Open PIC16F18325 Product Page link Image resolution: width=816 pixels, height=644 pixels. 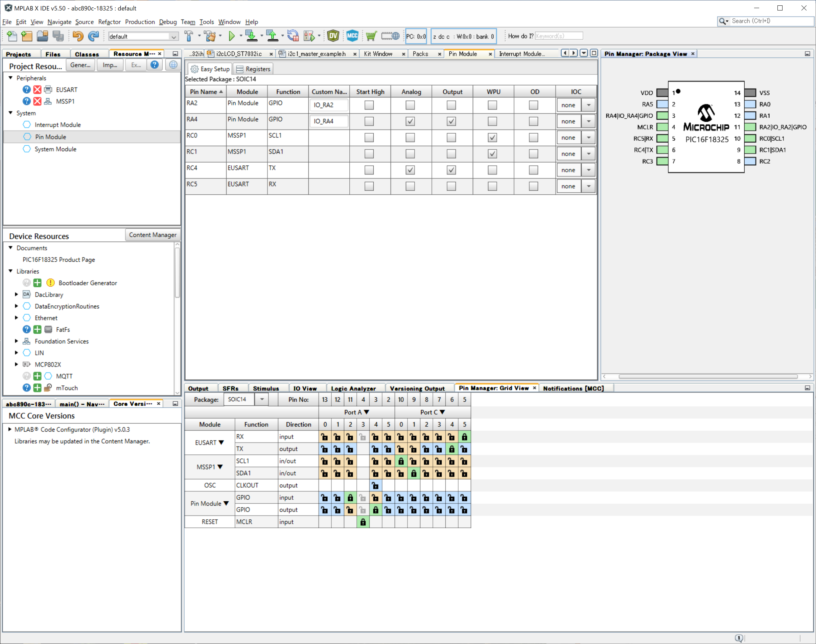(59, 260)
